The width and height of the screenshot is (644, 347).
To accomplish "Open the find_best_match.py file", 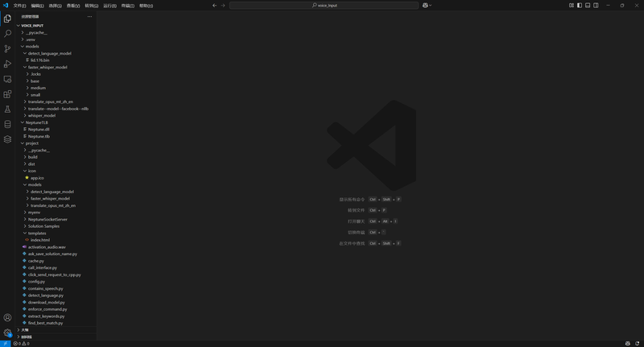I will click(56, 323).
